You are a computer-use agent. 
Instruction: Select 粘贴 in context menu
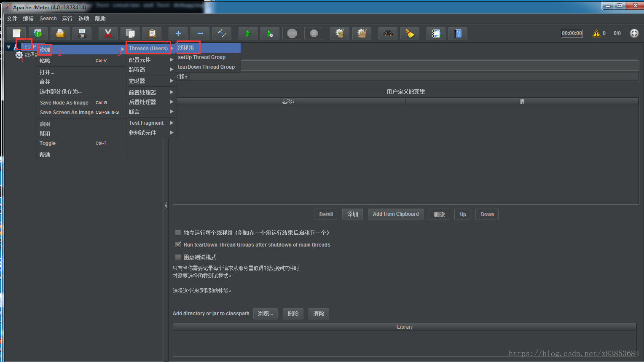coord(82,61)
